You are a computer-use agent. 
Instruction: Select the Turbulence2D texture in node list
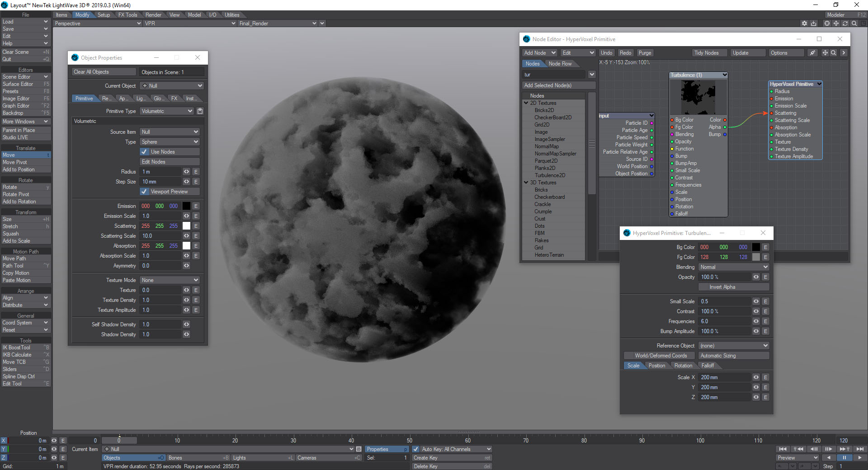[x=550, y=175]
